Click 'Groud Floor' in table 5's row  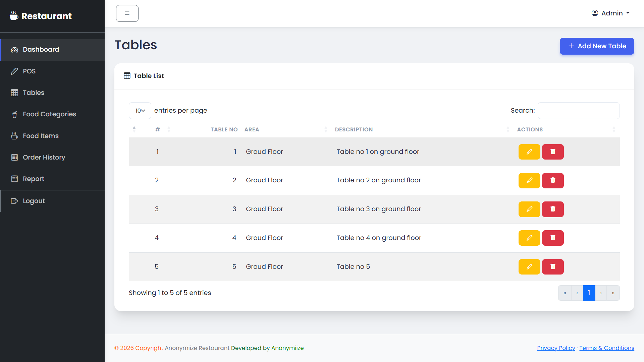tap(264, 267)
